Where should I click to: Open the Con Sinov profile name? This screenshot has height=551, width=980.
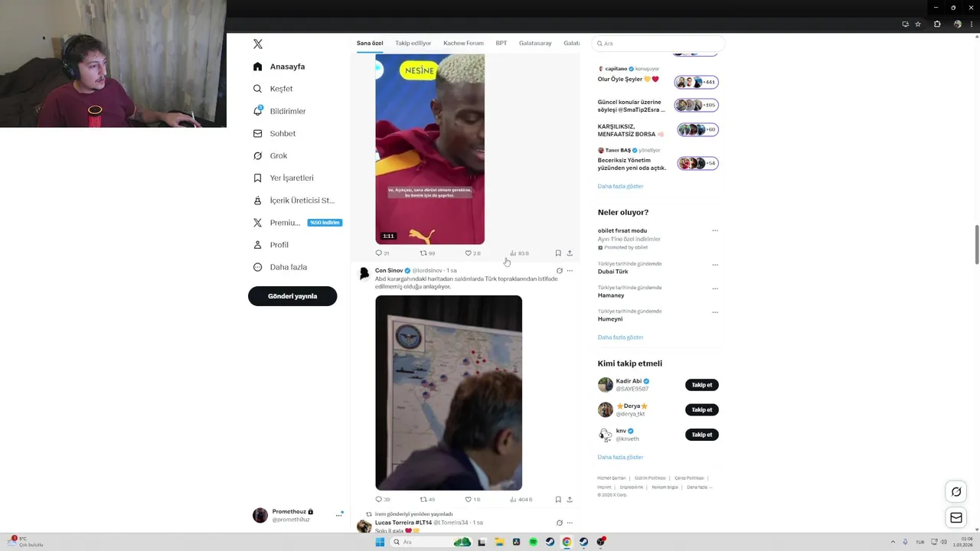[389, 270]
